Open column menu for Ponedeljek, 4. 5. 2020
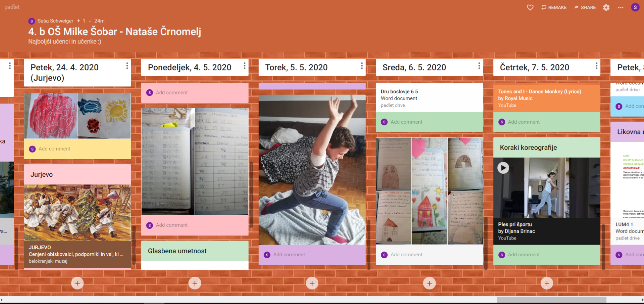Viewport: 644px width, 304px height. [x=245, y=66]
